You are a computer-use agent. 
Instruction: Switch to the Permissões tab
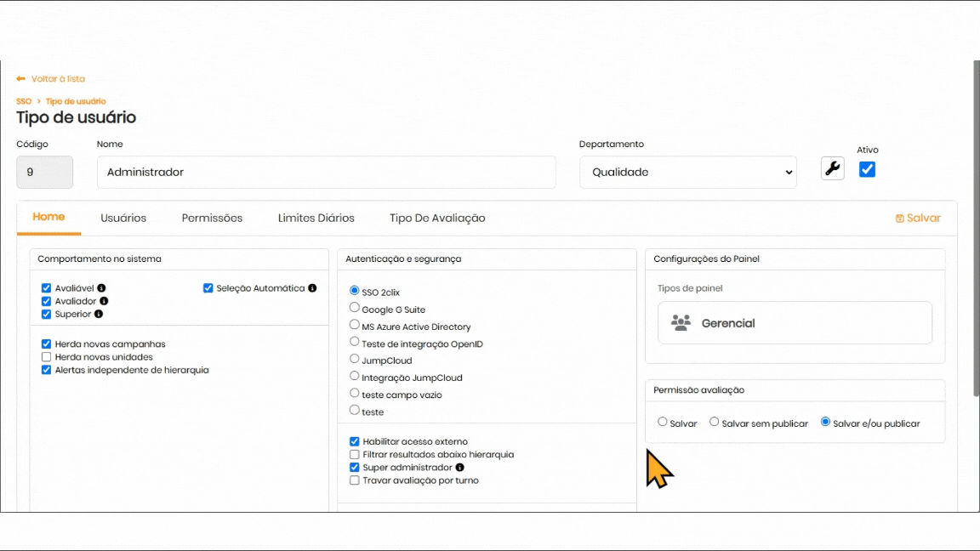[212, 219]
